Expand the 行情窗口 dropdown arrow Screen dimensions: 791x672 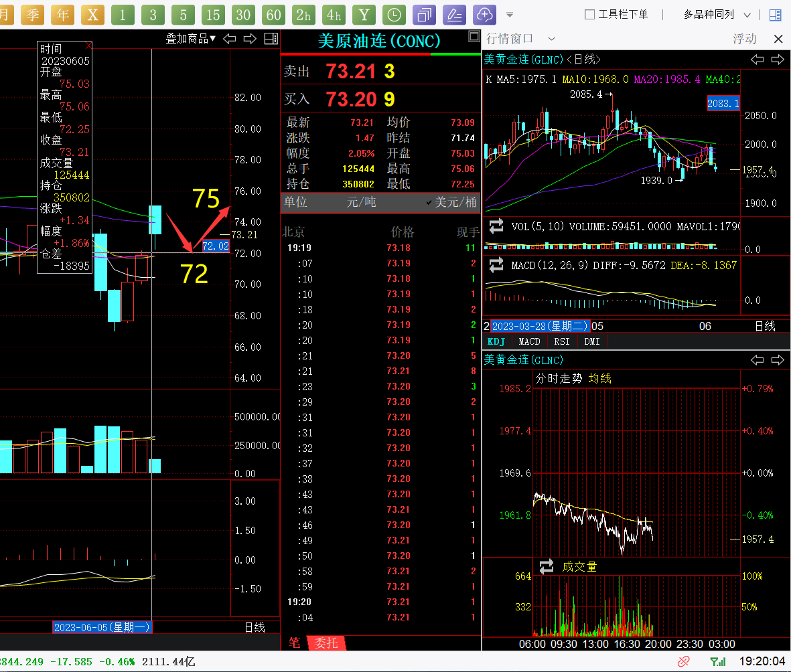(551, 39)
